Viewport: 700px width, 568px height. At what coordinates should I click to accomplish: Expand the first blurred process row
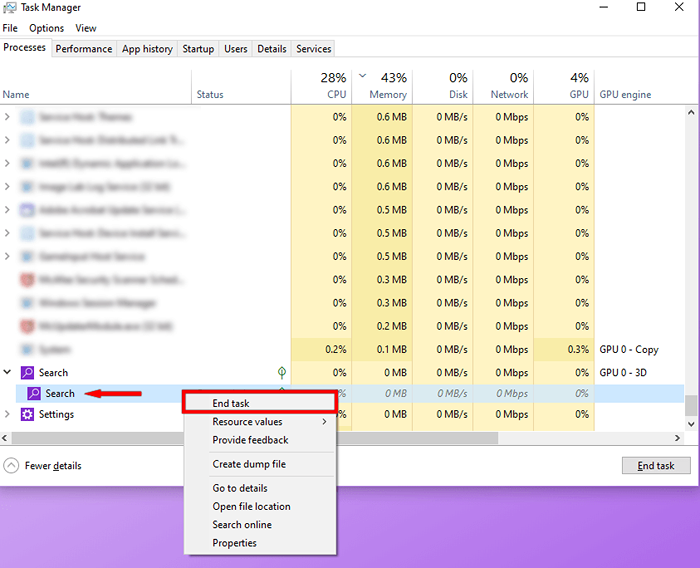[7, 117]
